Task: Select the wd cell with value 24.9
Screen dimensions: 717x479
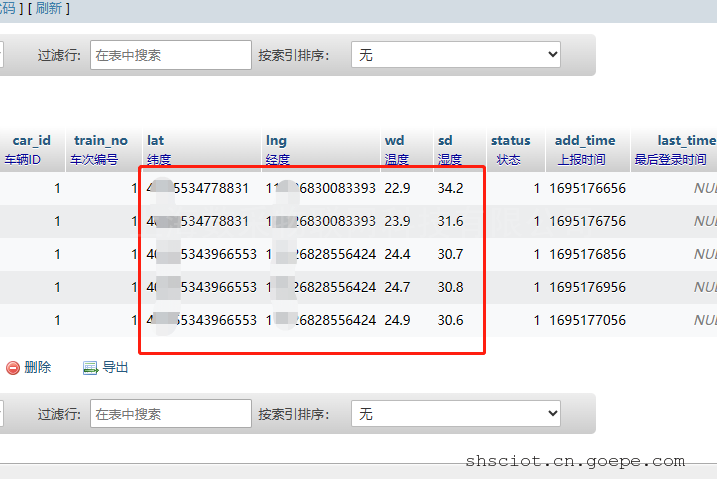Action: click(x=398, y=320)
